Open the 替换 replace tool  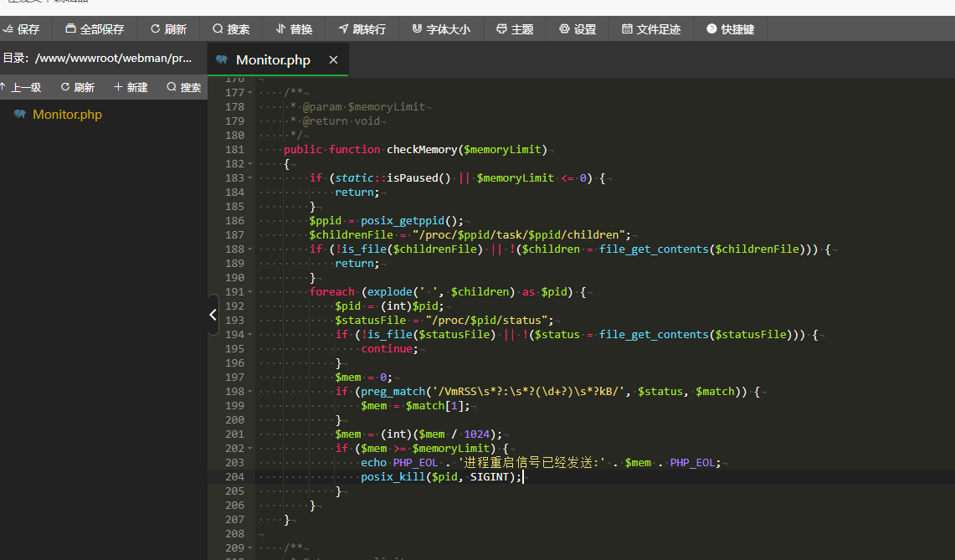[x=294, y=29]
